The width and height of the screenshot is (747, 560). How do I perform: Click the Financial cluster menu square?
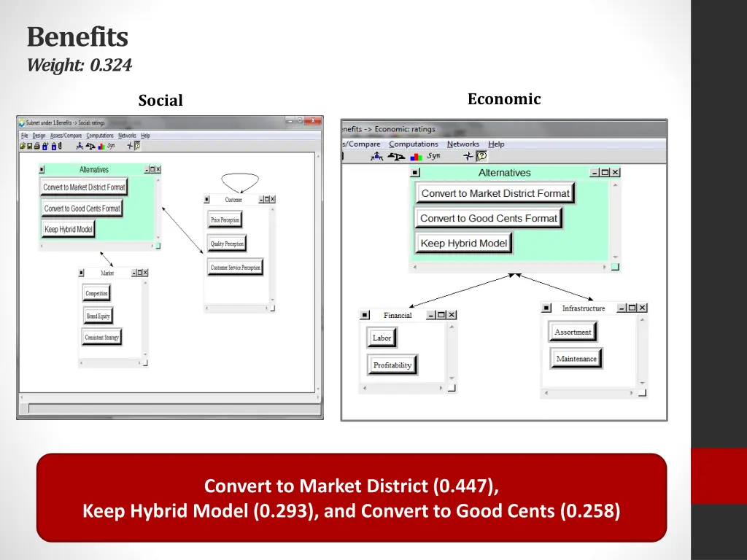[365, 315]
